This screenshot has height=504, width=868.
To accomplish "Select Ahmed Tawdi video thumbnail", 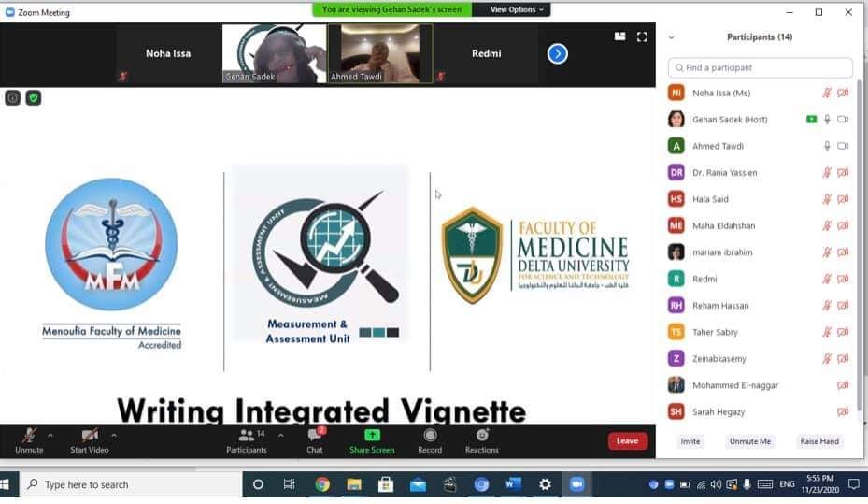I will 380,53.
